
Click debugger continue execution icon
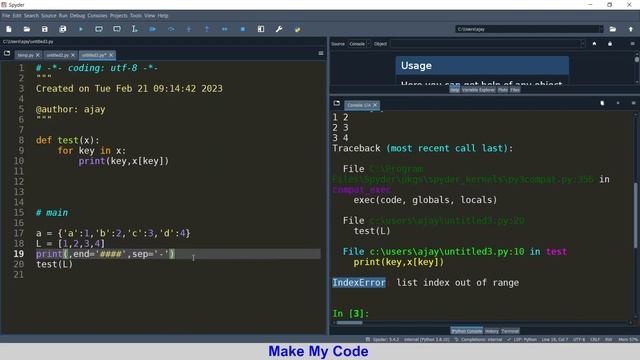(x=224, y=29)
